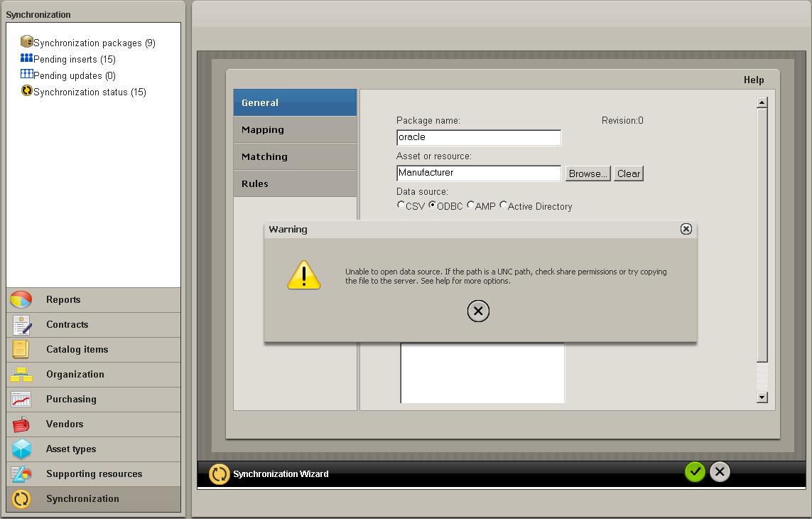Open the Organization hierarchy icon
The image size is (812, 519).
click(x=21, y=375)
